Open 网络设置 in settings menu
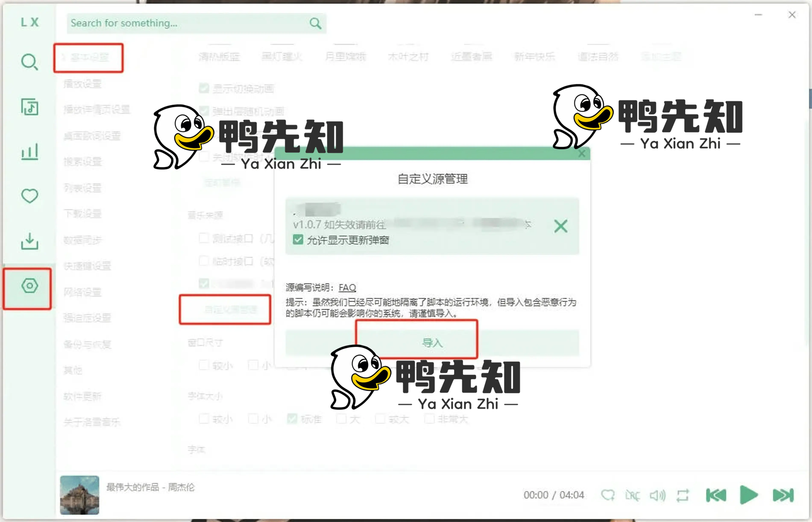Image resolution: width=812 pixels, height=522 pixels. pos(82,292)
